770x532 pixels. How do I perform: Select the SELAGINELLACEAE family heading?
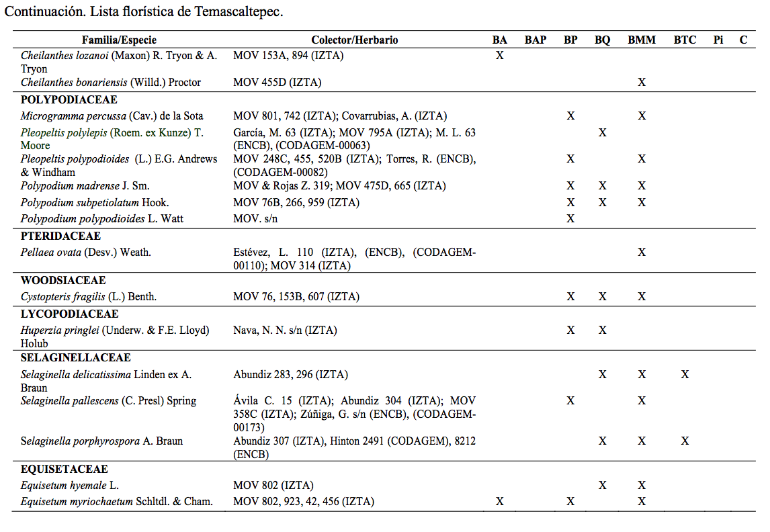point(75,358)
